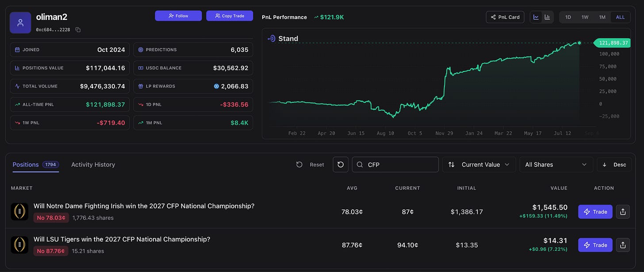The height and width of the screenshot is (272, 644).
Task: Expand the Current Value sort dropdown
Action: tap(479, 164)
